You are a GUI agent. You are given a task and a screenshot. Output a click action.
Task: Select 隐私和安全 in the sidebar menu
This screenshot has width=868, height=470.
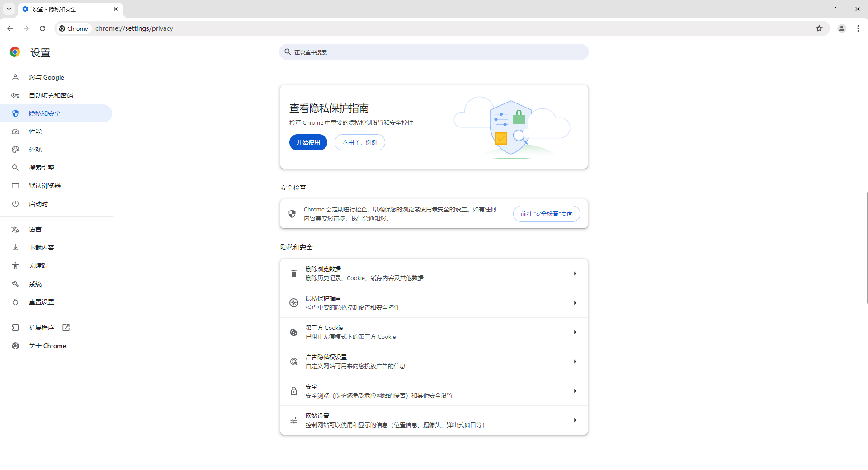(44, 113)
